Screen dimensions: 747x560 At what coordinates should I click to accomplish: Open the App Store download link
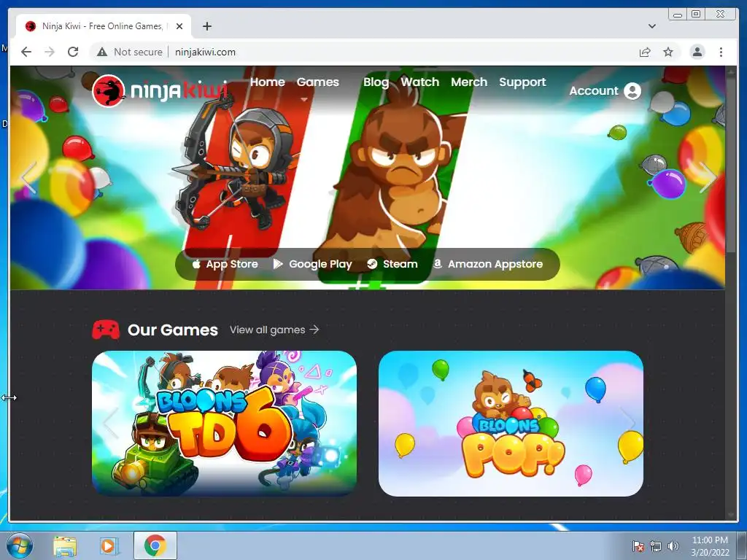225,264
